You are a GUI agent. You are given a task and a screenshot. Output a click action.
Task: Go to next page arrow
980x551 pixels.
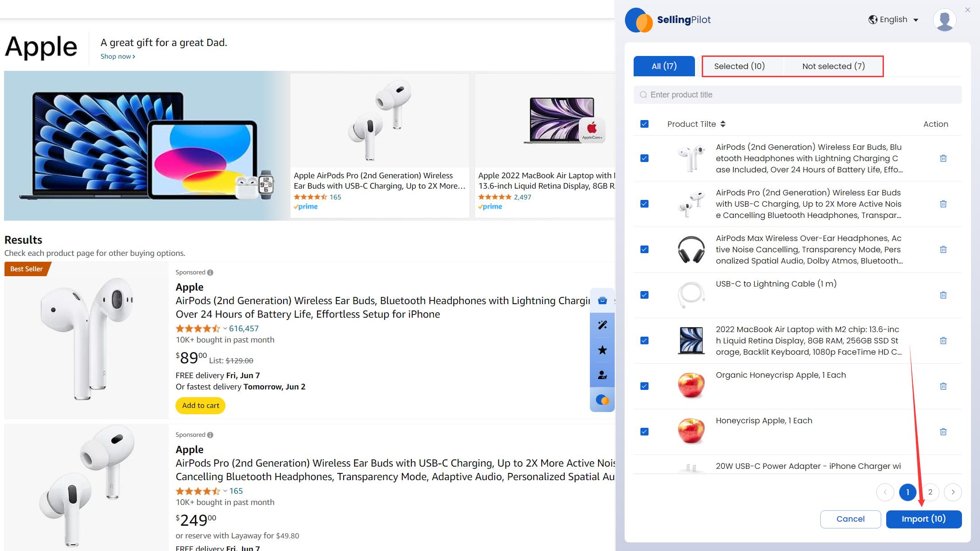[953, 492]
